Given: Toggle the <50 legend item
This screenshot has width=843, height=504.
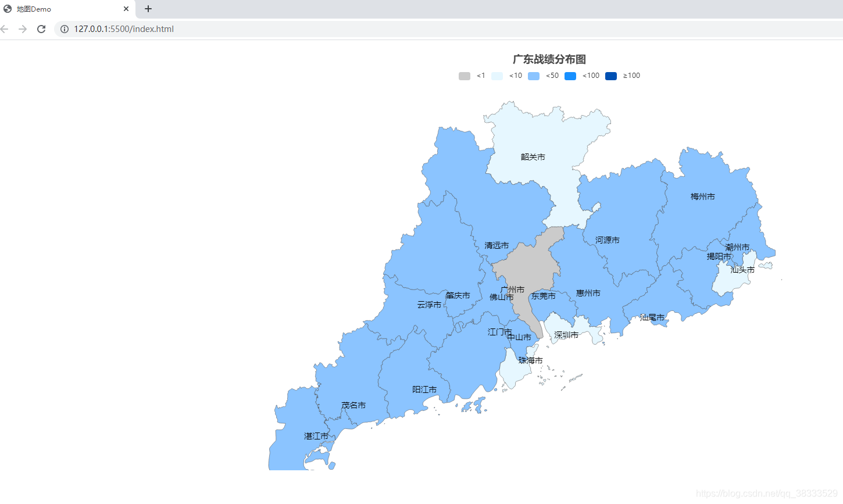Looking at the screenshot, I should pos(542,76).
